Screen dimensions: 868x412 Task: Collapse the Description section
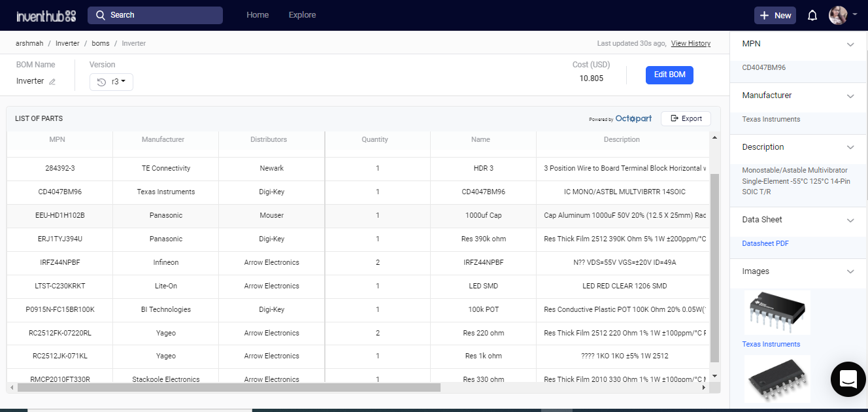[x=850, y=148]
